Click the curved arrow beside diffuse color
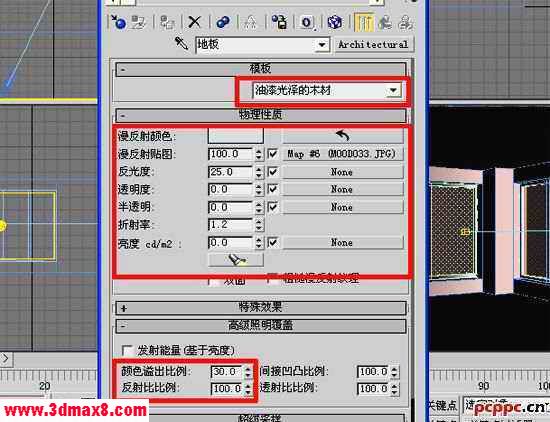The height and width of the screenshot is (422, 550). tap(342, 136)
